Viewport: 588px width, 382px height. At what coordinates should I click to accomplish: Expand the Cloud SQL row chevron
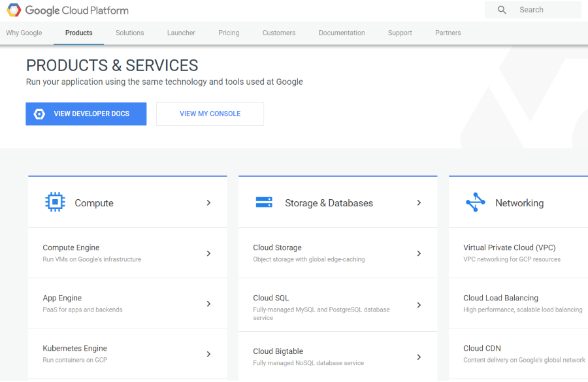click(419, 304)
